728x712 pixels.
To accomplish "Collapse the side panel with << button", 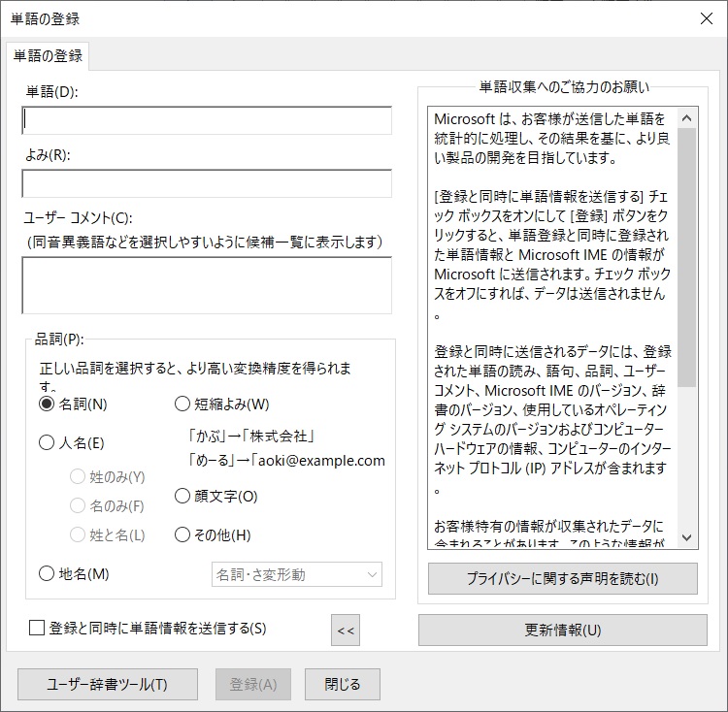I will coord(346,631).
